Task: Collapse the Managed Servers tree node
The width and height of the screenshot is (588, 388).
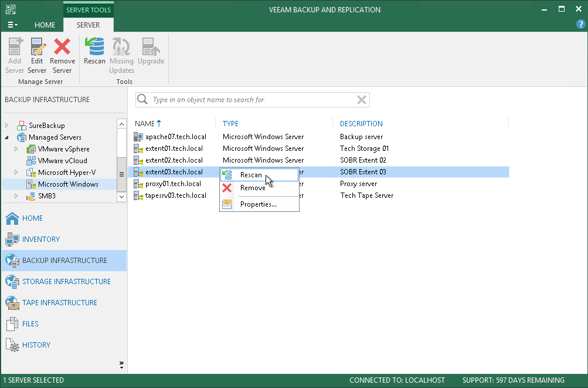Action: pos(7,137)
